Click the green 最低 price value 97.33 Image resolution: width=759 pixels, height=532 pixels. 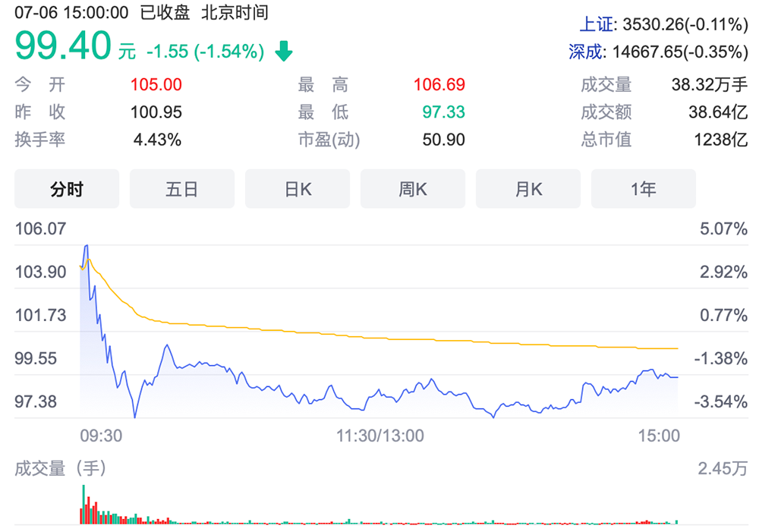[x=439, y=112]
